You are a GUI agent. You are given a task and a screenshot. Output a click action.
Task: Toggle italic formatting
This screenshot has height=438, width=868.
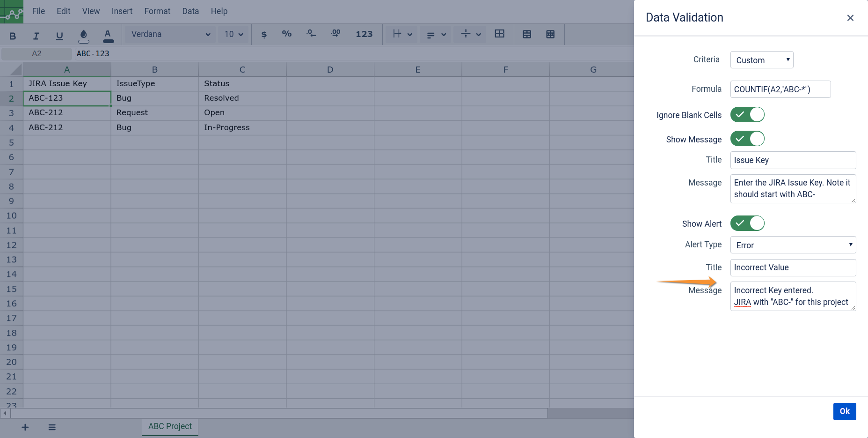36,36
